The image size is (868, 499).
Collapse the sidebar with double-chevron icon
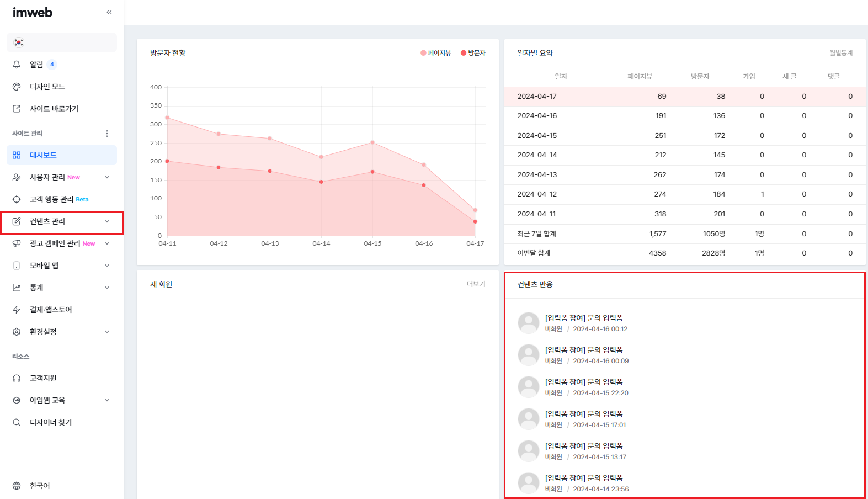tap(109, 12)
